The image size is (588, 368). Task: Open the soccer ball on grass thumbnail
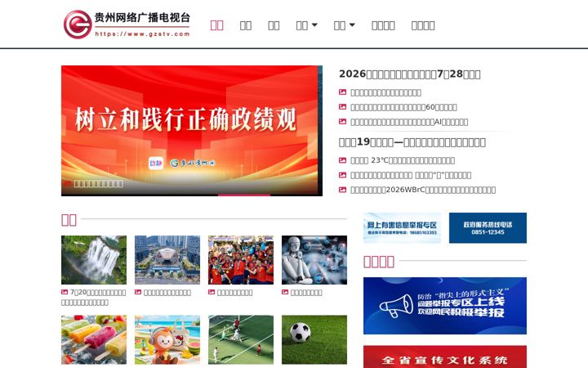tap(314, 339)
